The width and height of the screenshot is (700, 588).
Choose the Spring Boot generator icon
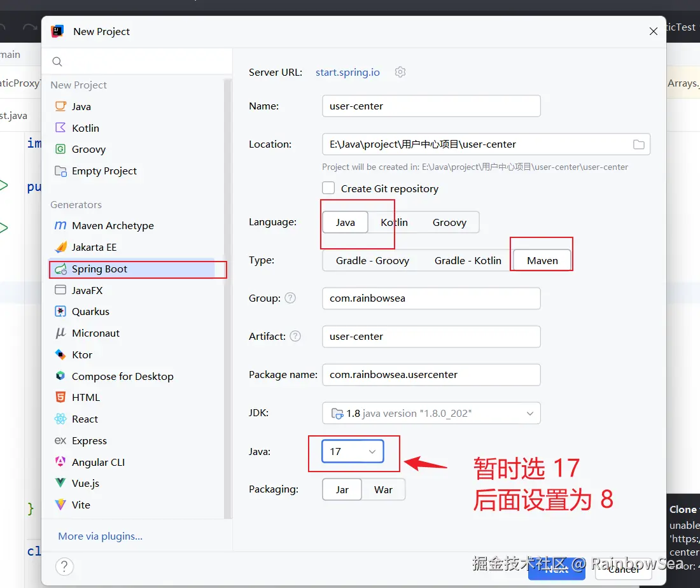coord(60,269)
